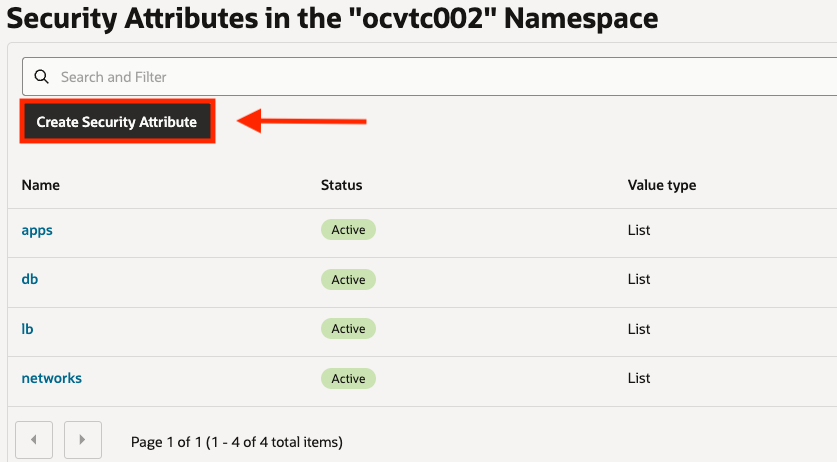Go to the next page arrow
The image size is (837, 462).
click(83, 440)
